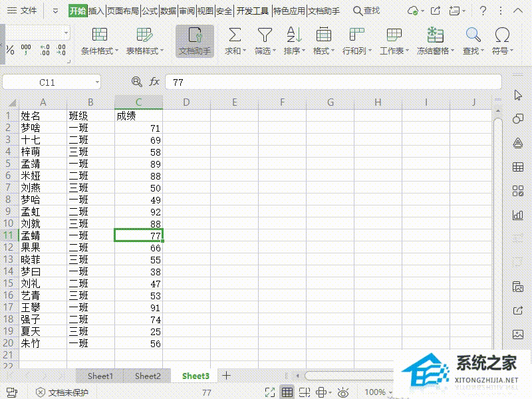532x399 pixels.
Task: Select column header D
Action: tap(186, 102)
